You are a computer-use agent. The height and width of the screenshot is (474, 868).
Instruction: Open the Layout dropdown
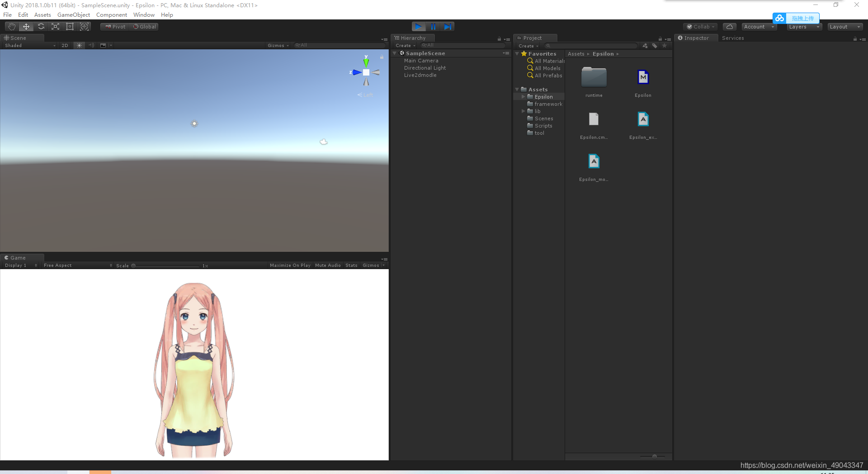click(x=845, y=27)
